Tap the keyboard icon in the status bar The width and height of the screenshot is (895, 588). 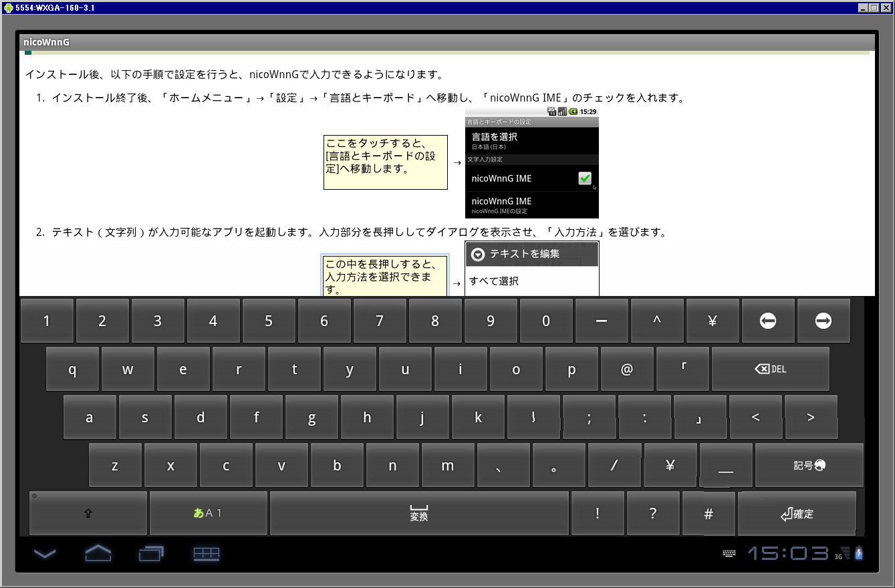pyautogui.click(x=729, y=553)
